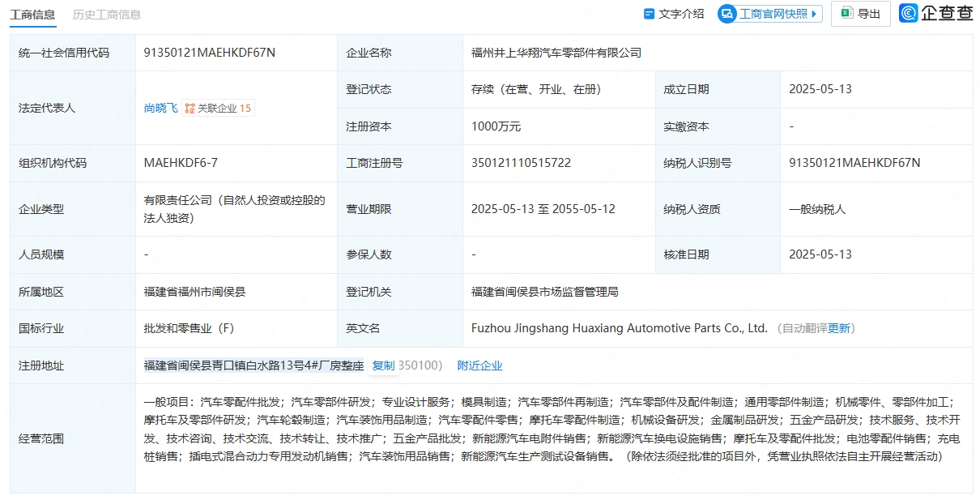Click the Excel icon on 导出

(846, 14)
